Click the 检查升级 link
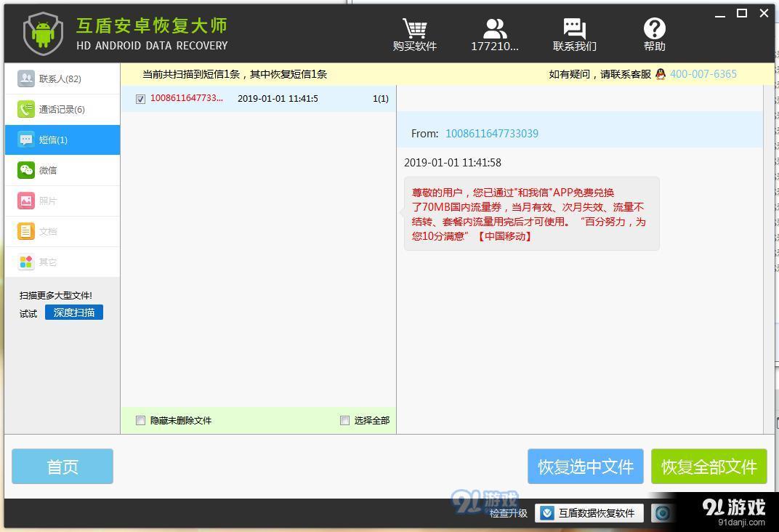The height and width of the screenshot is (532, 779). pos(508,513)
